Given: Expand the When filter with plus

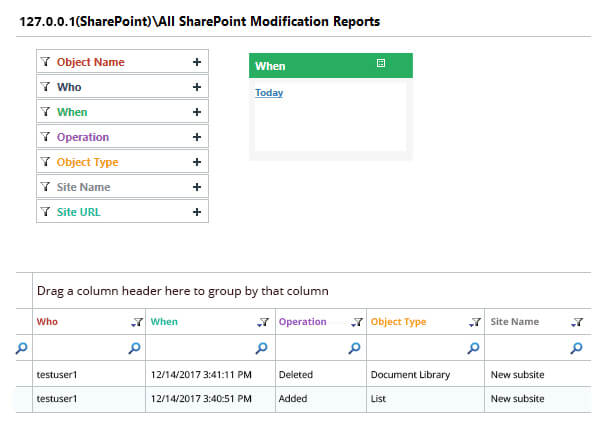Looking at the screenshot, I should (x=197, y=112).
